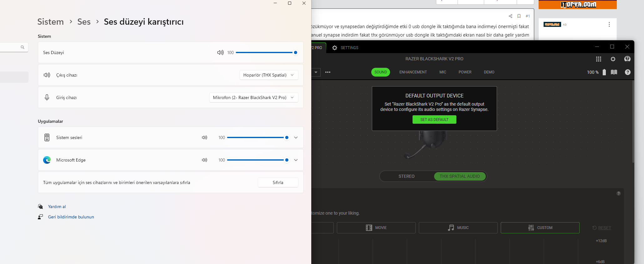Screen dimensions: 644x264
Task: Choose the MUSIC equalizer preset
Action: (458, 228)
